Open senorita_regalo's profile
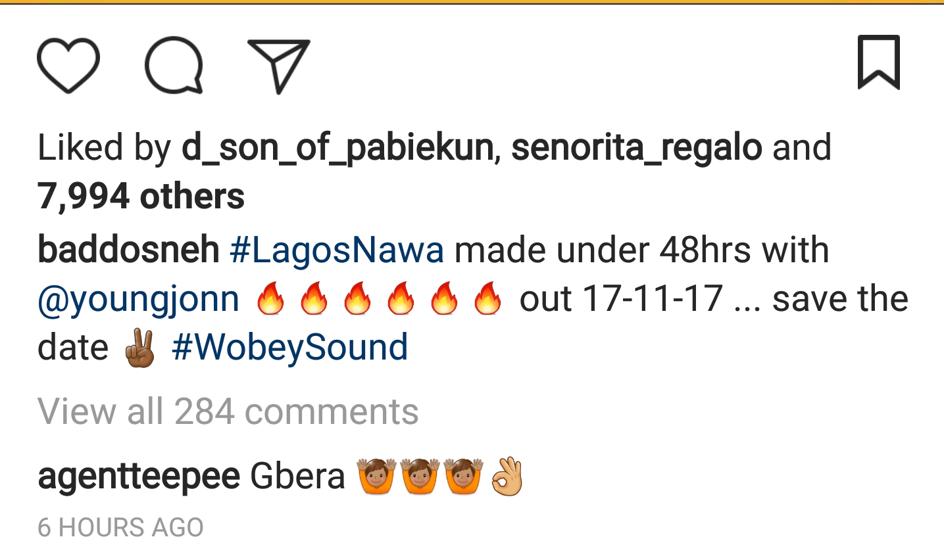 636,147
